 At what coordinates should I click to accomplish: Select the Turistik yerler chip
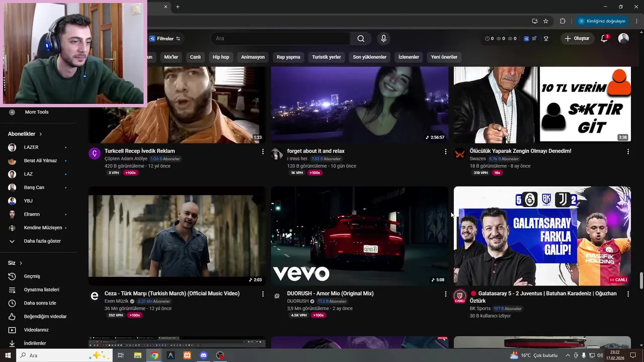[x=327, y=57]
